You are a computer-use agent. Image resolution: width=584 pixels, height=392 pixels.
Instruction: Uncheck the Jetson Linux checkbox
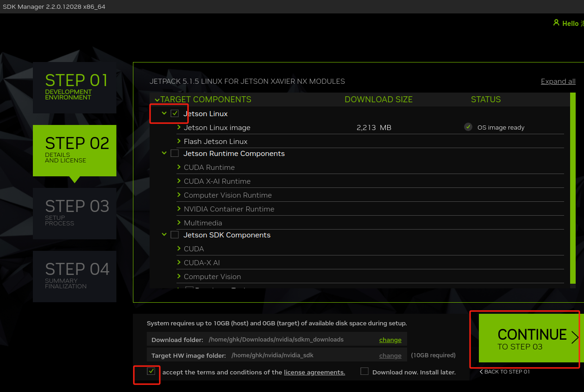tap(175, 113)
